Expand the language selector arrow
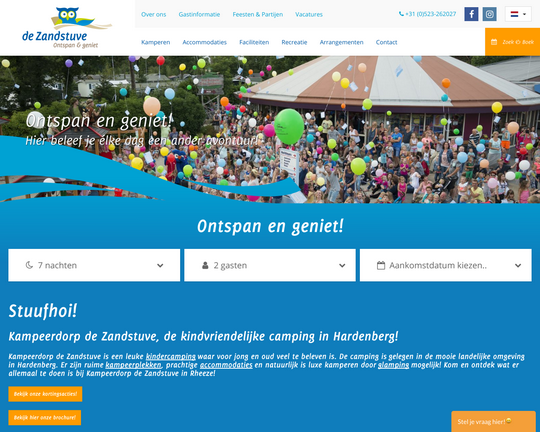This screenshot has height=432, width=540. click(525, 14)
